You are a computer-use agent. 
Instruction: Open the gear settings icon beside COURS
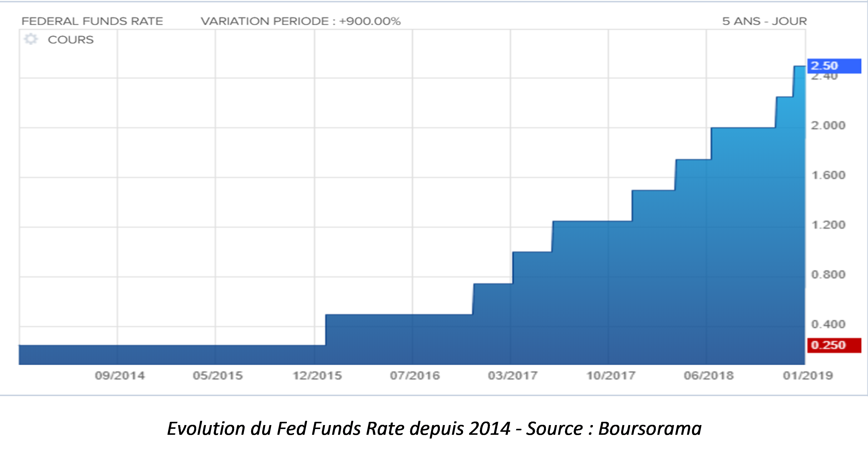pos(31,39)
